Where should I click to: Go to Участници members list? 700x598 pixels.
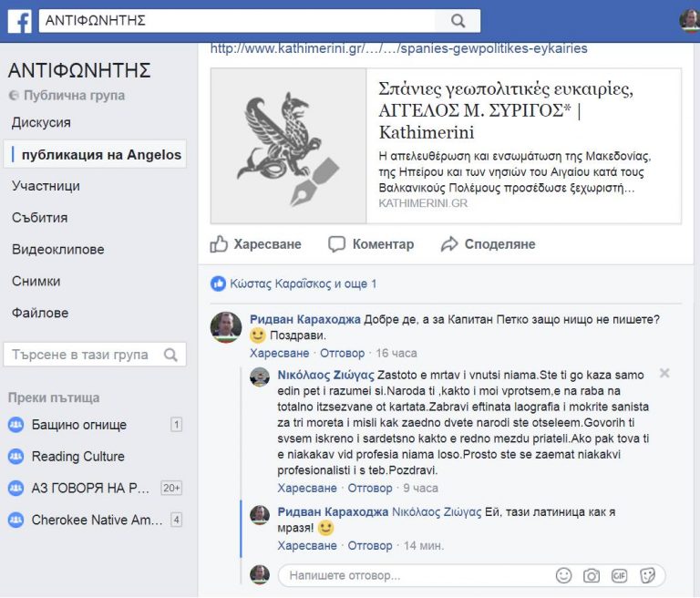coord(46,186)
